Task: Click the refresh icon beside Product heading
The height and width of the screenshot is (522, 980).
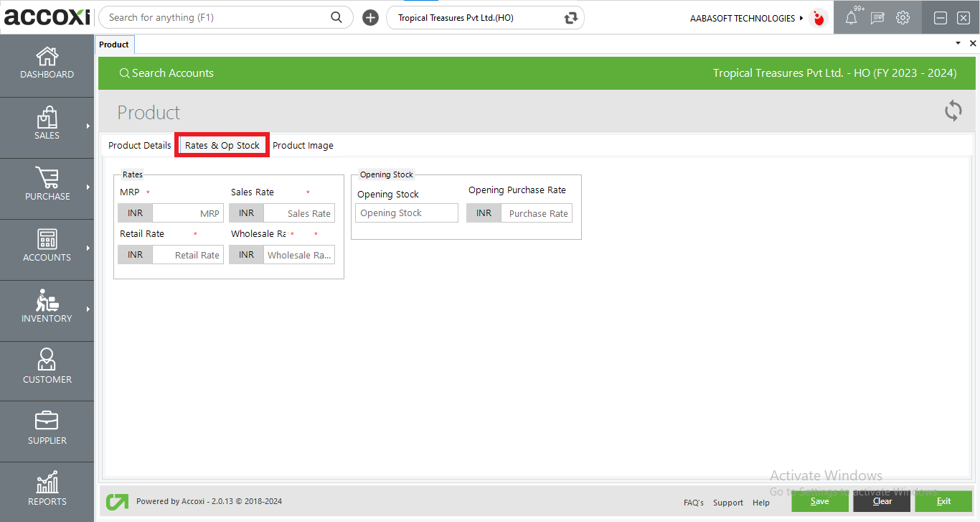Action: pos(953,111)
